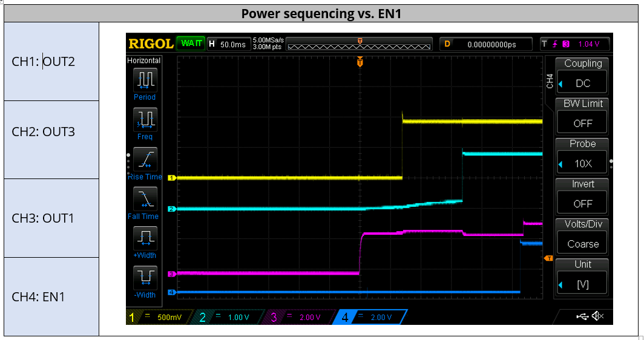Select channel 1 500mV label
The width and height of the screenshot is (644, 340).
(x=161, y=317)
